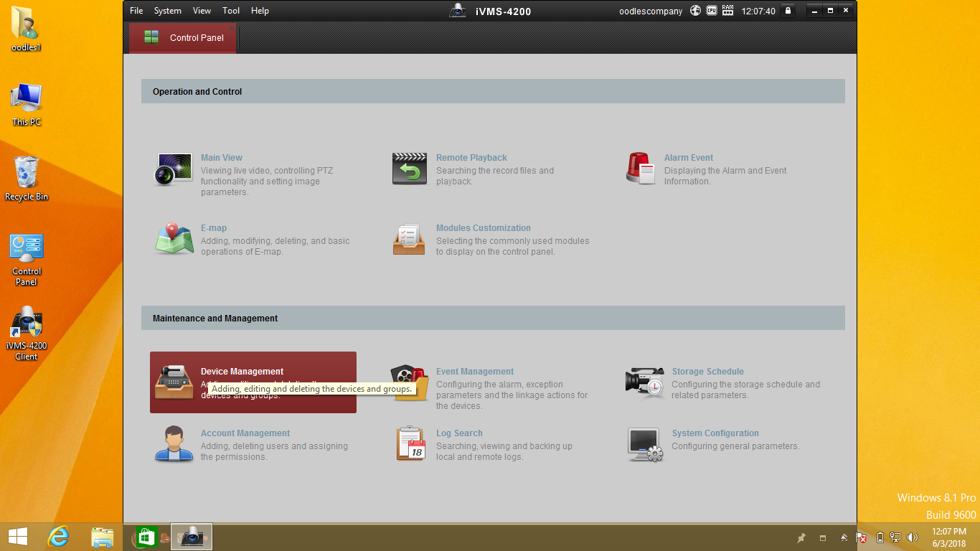This screenshot has height=551, width=980.
Task: Click the lock screen padlock button
Action: tap(788, 11)
